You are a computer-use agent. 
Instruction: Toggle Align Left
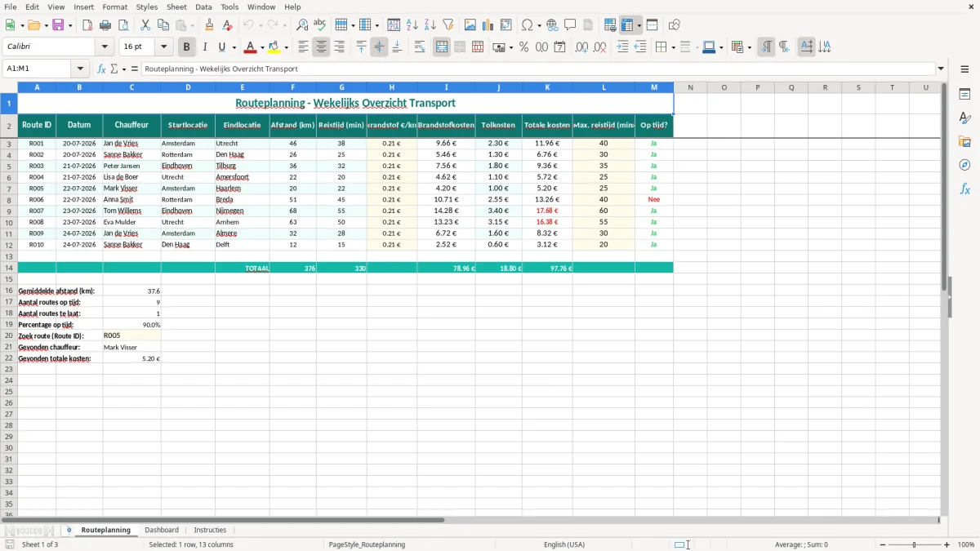(303, 47)
